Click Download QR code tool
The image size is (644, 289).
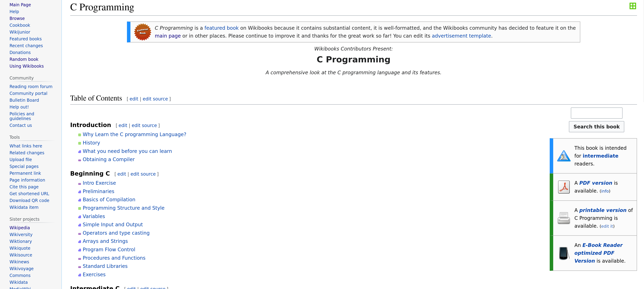pos(29,200)
